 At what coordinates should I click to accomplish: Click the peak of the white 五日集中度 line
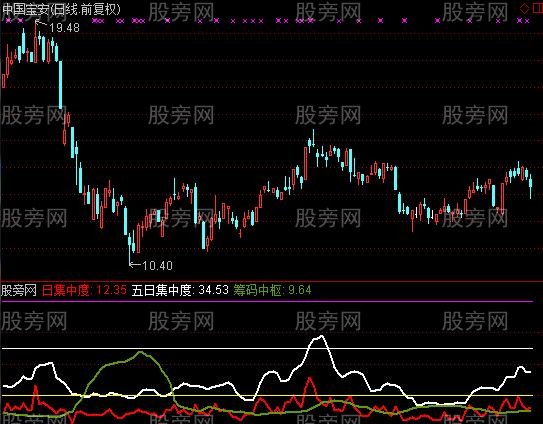[322, 336]
